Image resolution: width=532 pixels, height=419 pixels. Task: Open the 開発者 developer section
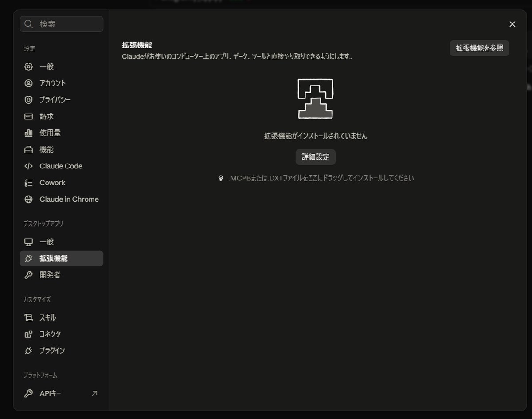(x=62, y=275)
